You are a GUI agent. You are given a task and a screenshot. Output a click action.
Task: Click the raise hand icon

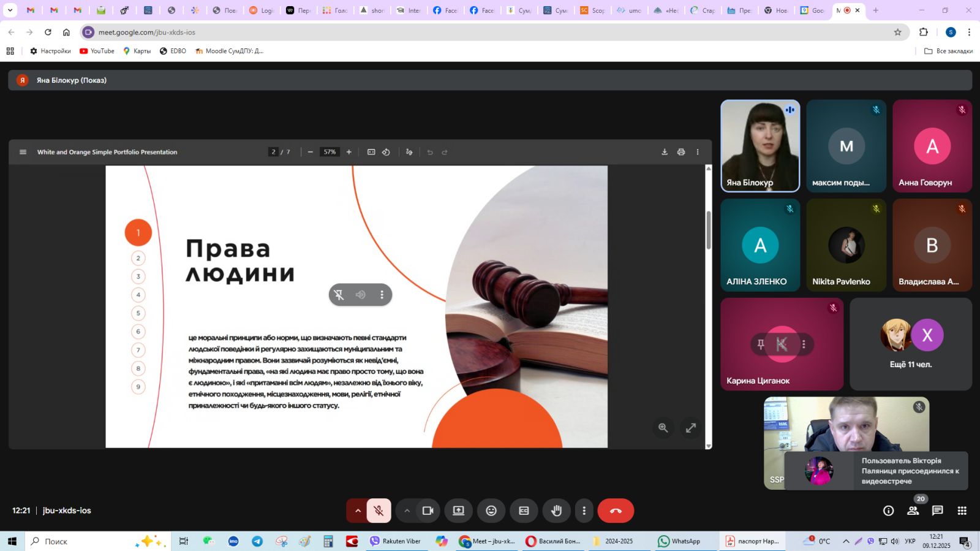coord(556,511)
